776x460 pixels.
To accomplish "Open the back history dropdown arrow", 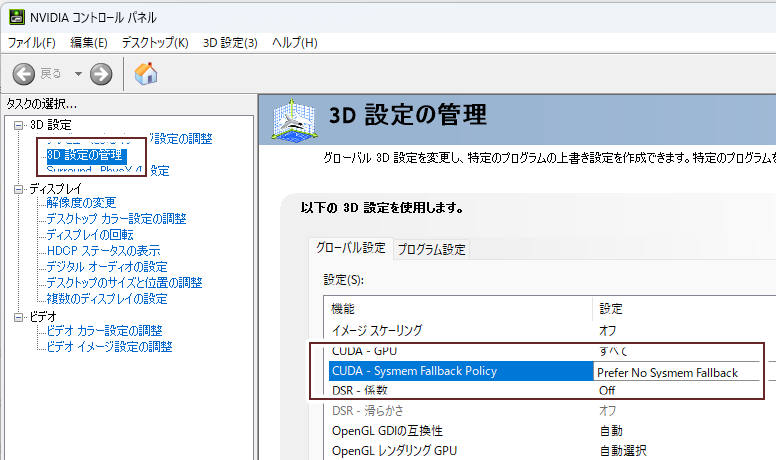I will (x=78, y=74).
